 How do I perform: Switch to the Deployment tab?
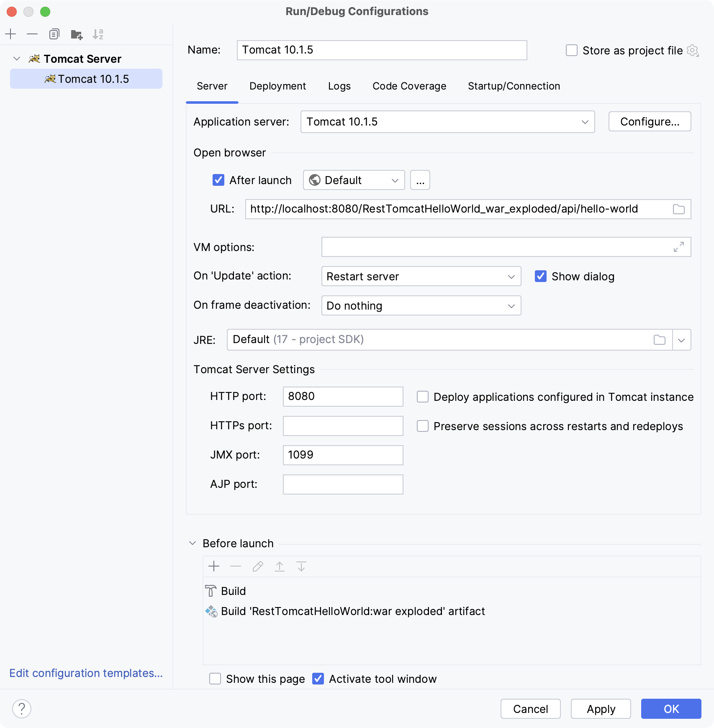click(x=277, y=86)
